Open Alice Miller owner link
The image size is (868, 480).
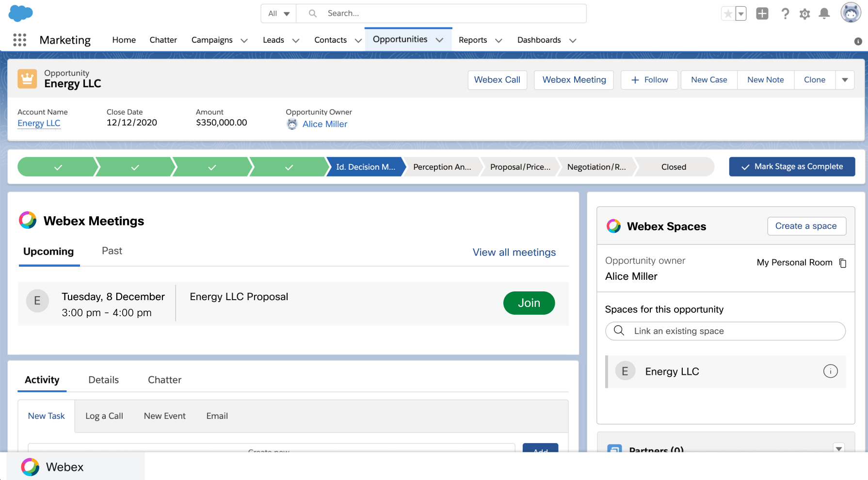coord(325,124)
